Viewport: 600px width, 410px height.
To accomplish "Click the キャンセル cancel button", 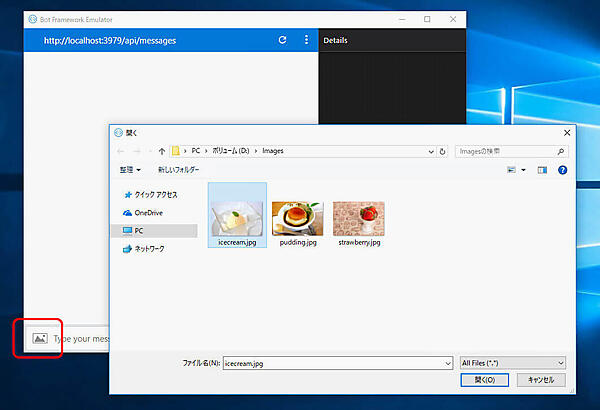I will 541,380.
